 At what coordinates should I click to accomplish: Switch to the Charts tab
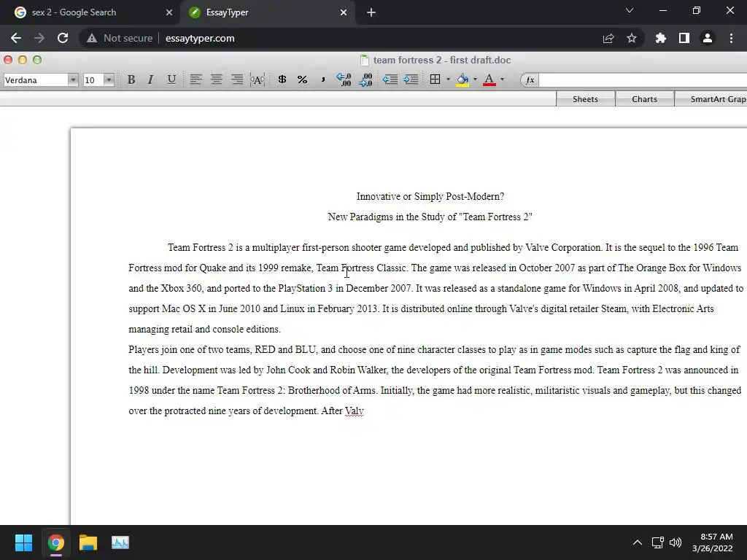point(644,99)
